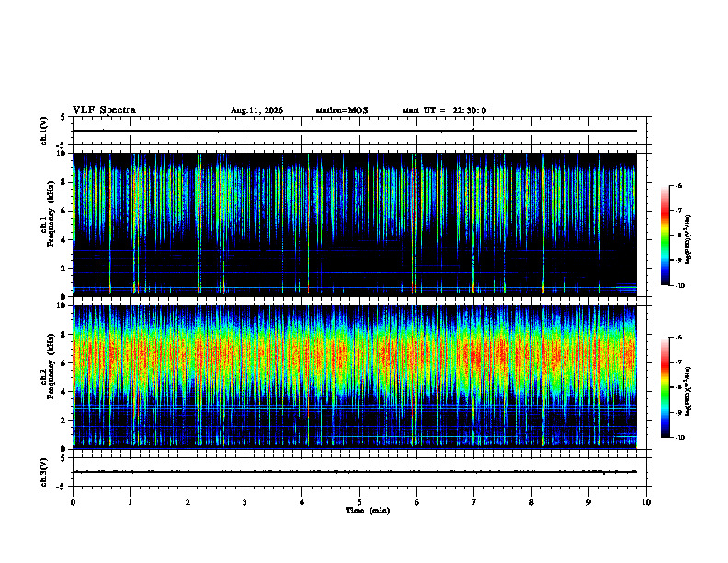Click the ch.1 spectrogram color bar

665,236
